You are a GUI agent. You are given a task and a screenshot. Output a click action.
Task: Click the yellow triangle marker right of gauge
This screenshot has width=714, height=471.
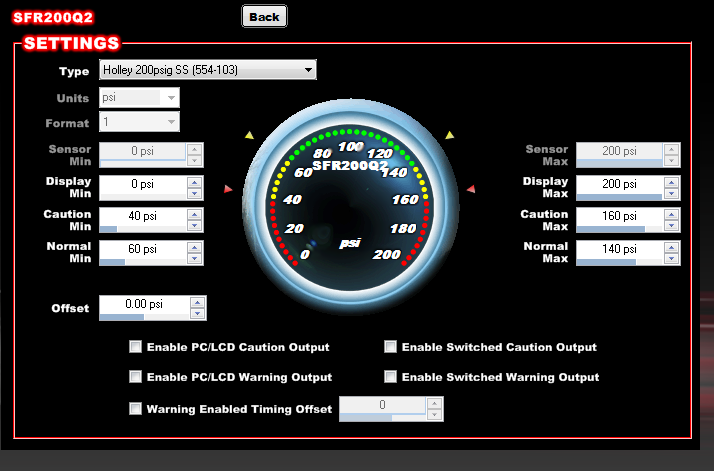tap(450, 135)
